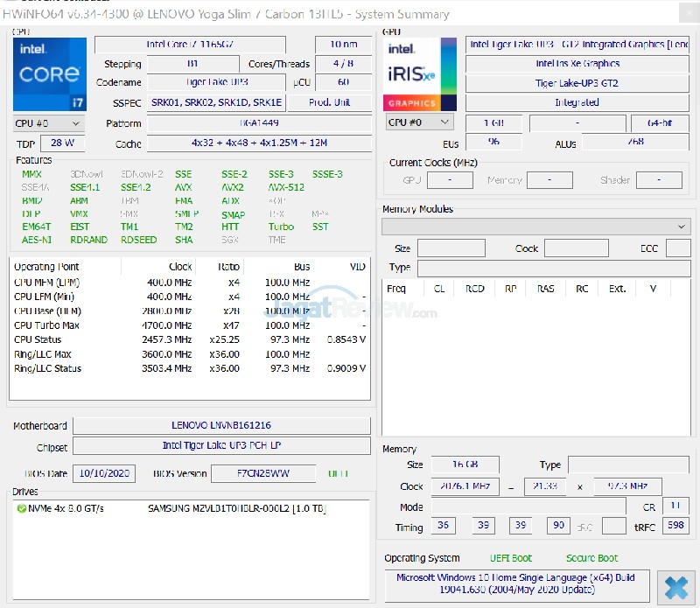
Task: Click the green Secure Boot label
Action: (x=591, y=558)
